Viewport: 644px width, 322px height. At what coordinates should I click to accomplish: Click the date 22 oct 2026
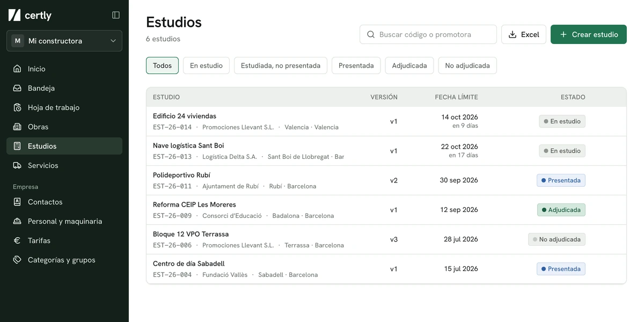click(x=459, y=147)
